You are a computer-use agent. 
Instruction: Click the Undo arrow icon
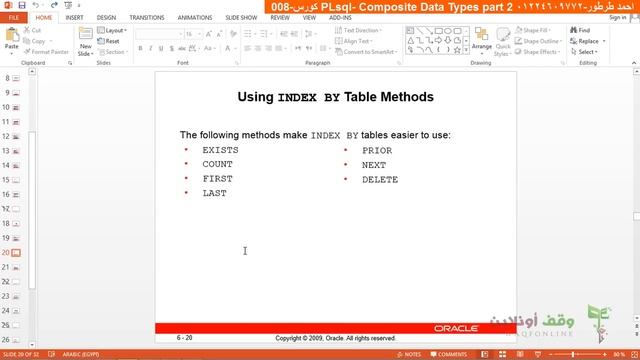coord(36,5)
